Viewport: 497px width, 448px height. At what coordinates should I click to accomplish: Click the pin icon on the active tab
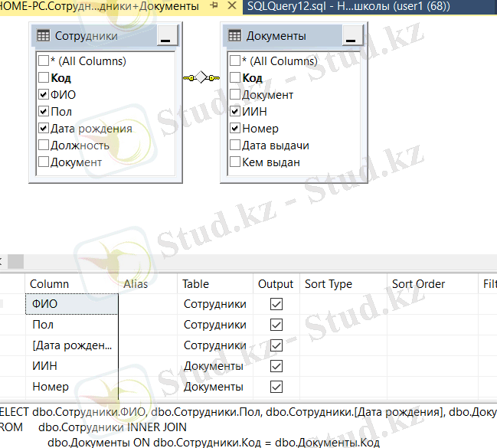click(x=214, y=5)
